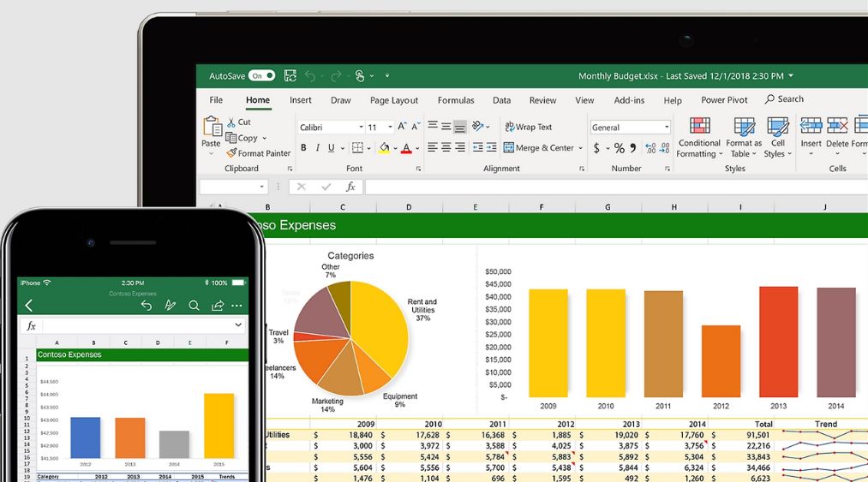Click the Name Box on the tablet

point(233,187)
